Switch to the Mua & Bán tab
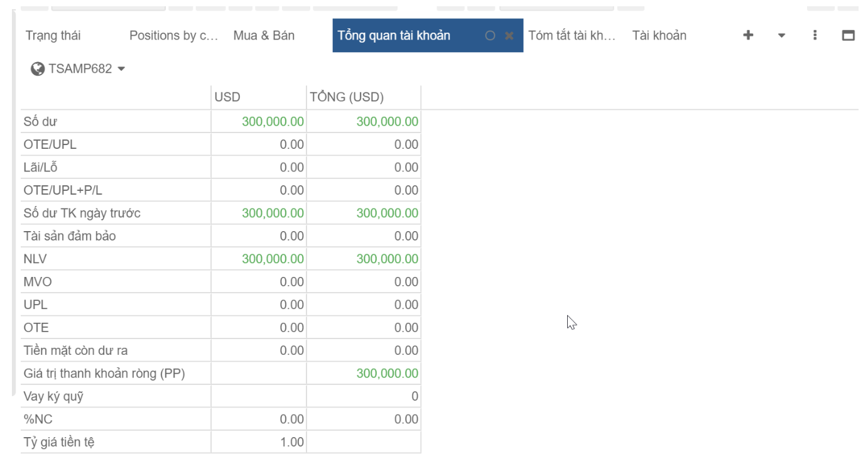This screenshot has width=868, height=476. click(x=264, y=36)
